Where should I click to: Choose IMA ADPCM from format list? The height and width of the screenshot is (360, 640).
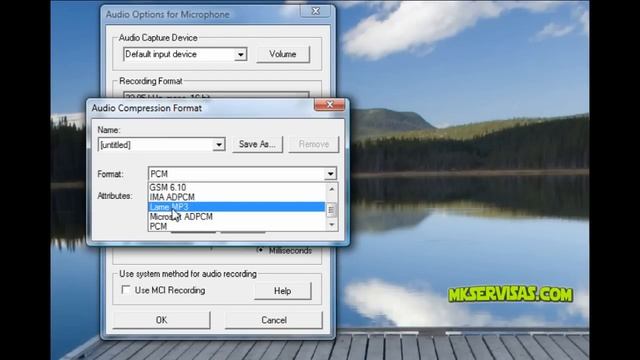pos(236,197)
